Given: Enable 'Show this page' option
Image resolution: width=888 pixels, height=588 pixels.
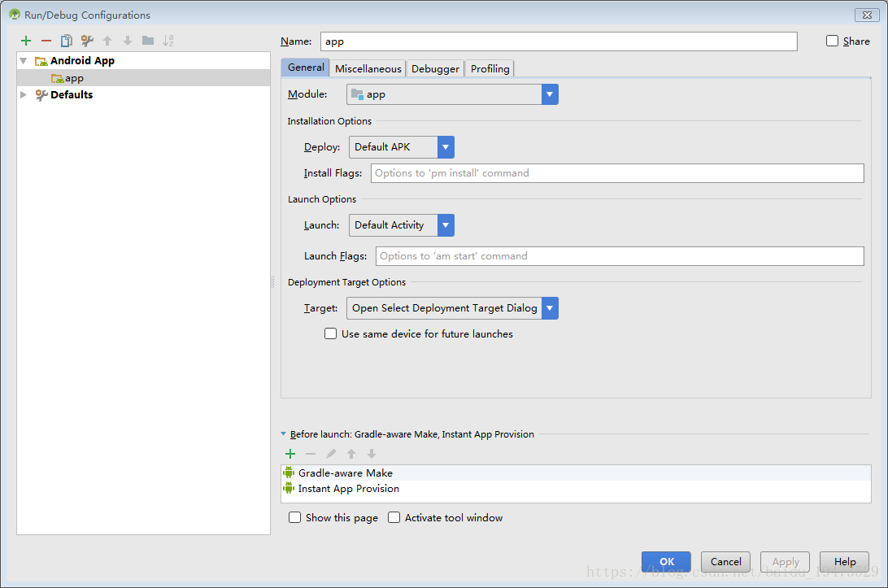Looking at the screenshot, I should pos(294,517).
